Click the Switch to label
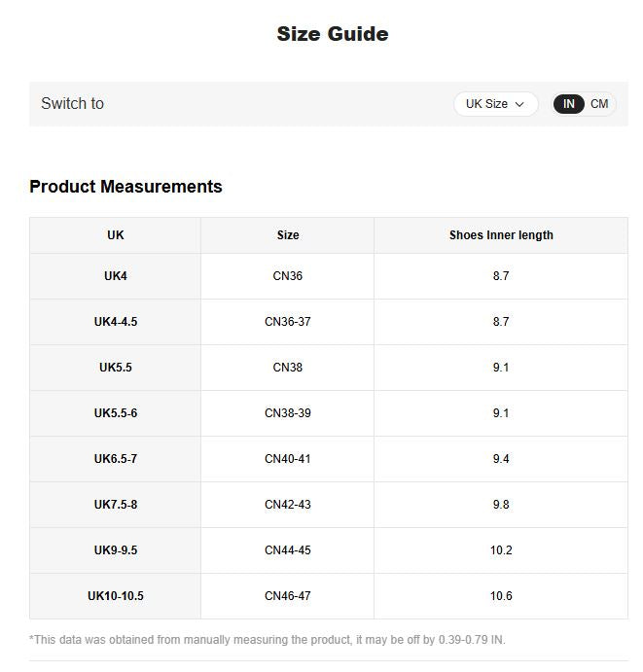 click(x=72, y=104)
